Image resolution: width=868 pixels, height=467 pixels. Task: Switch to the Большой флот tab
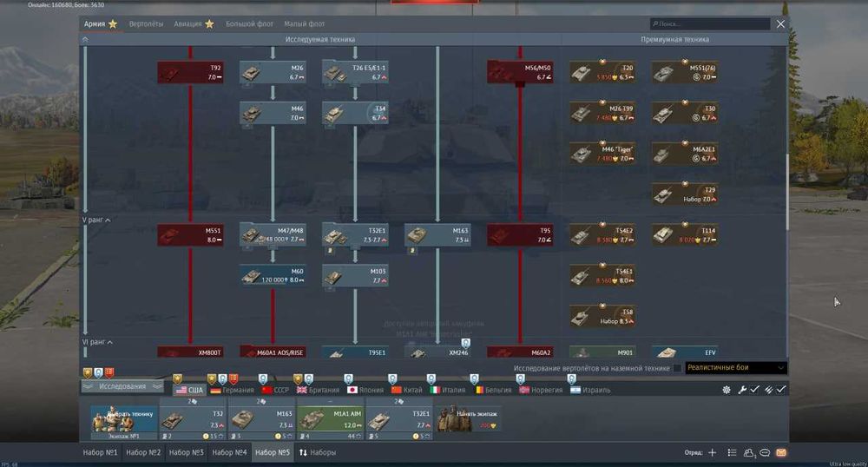250,23
